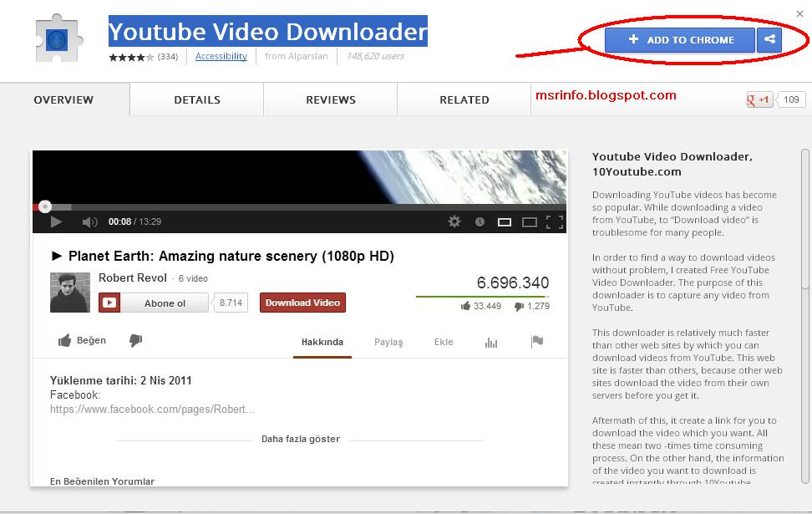Click the Youtube Video Downloader title
Screen dimensions: 812x514
[267, 32]
